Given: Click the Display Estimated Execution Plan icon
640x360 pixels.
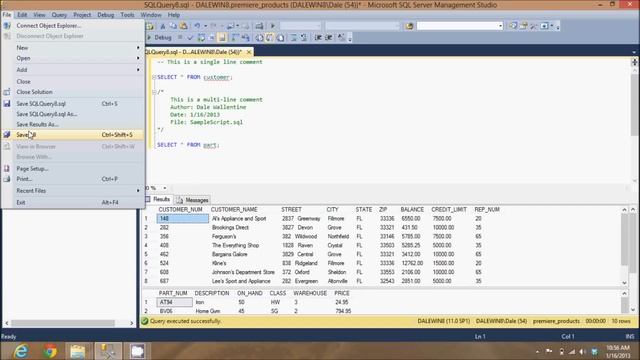Looking at the screenshot, I should pos(201,38).
